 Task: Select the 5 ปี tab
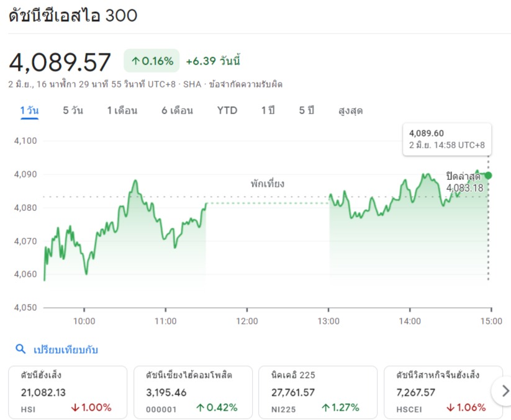306,110
